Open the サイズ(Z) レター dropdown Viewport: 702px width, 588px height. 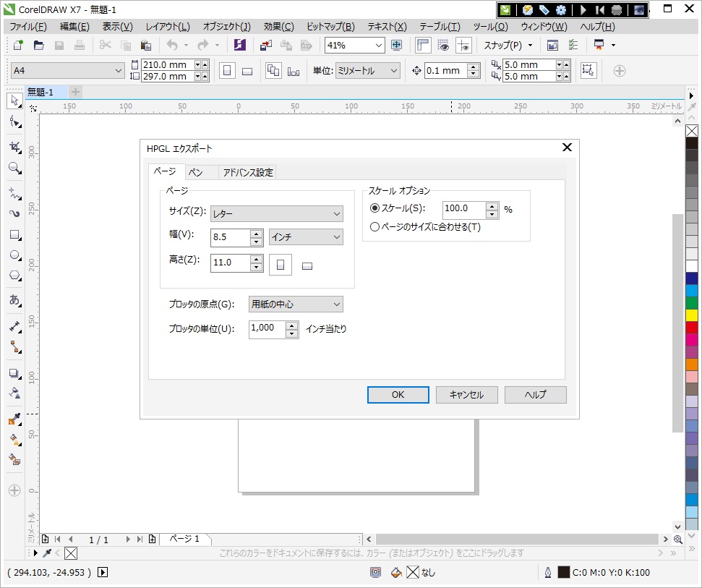click(x=277, y=214)
